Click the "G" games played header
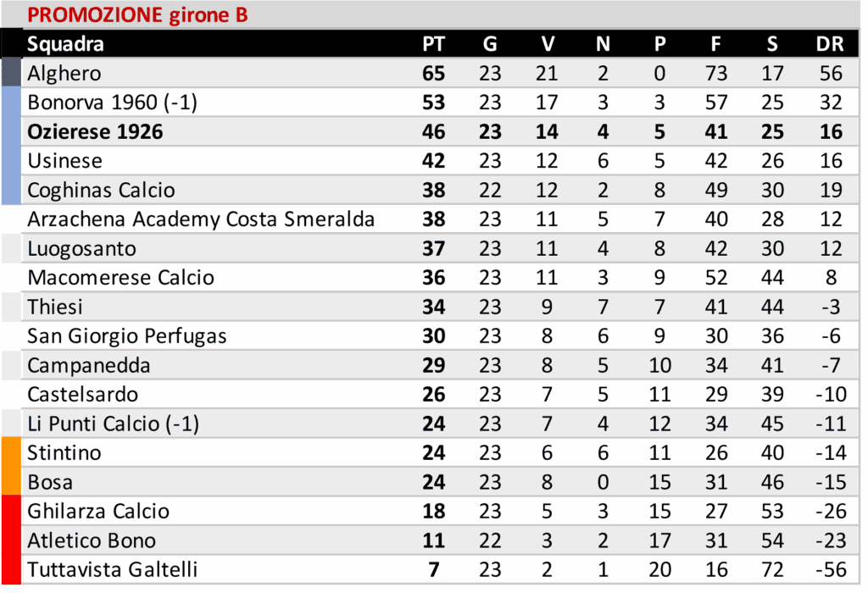Screen dimensions: 868x593 pos(490,44)
